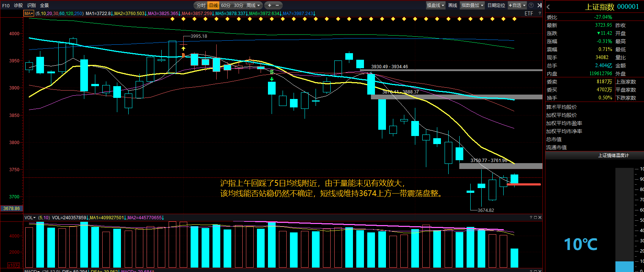The width and height of the screenshot is (644, 272).
Task: Click the red horizontal price line
Action: click(x=524, y=184)
